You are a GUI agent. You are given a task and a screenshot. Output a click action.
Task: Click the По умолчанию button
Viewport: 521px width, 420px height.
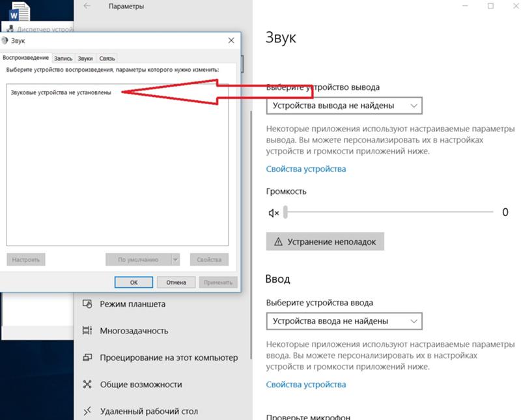click(x=138, y=260)
